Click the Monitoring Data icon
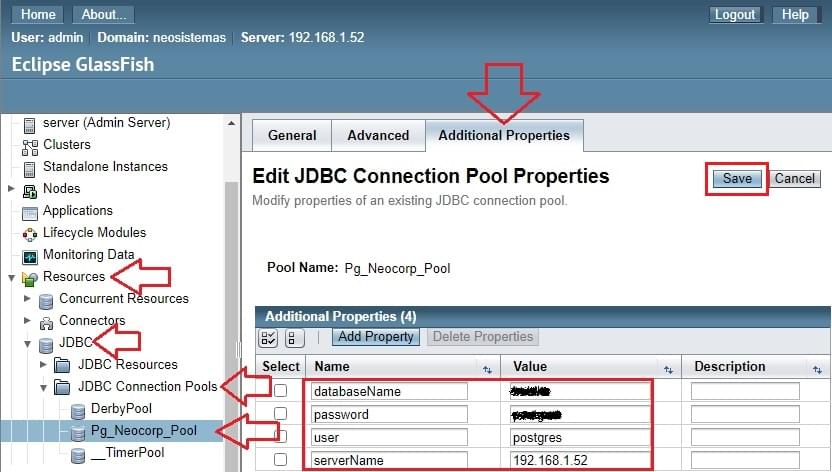Image resolution: width=832 pixels, height=472 pixels. point(29,255)
